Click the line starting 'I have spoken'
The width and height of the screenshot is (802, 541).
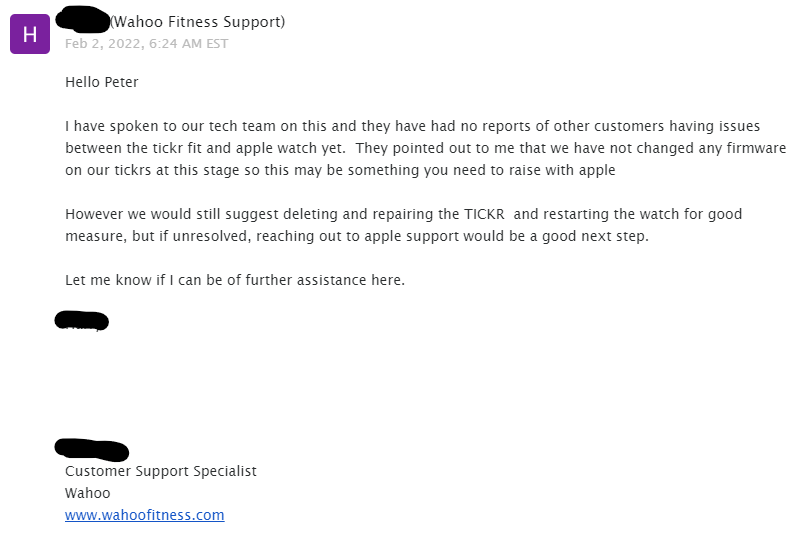coord(412,126)
